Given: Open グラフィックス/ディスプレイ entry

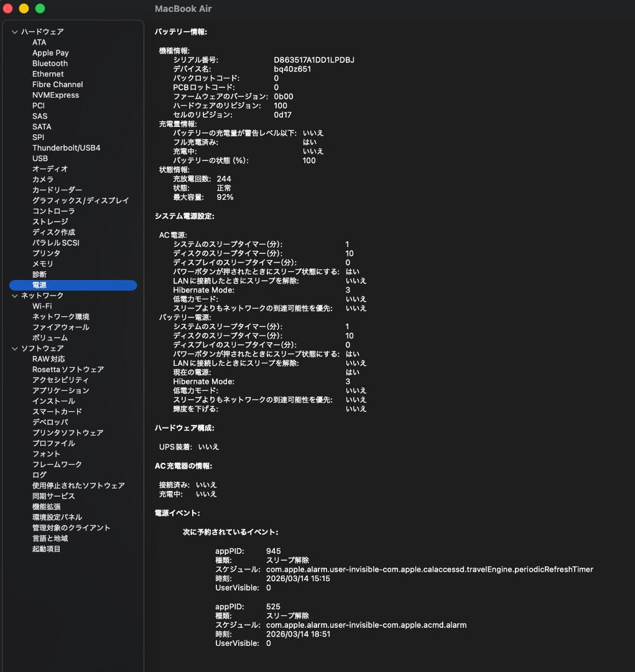Looking at the screenshot, I should pyautogui.click(x=80, y=200).
